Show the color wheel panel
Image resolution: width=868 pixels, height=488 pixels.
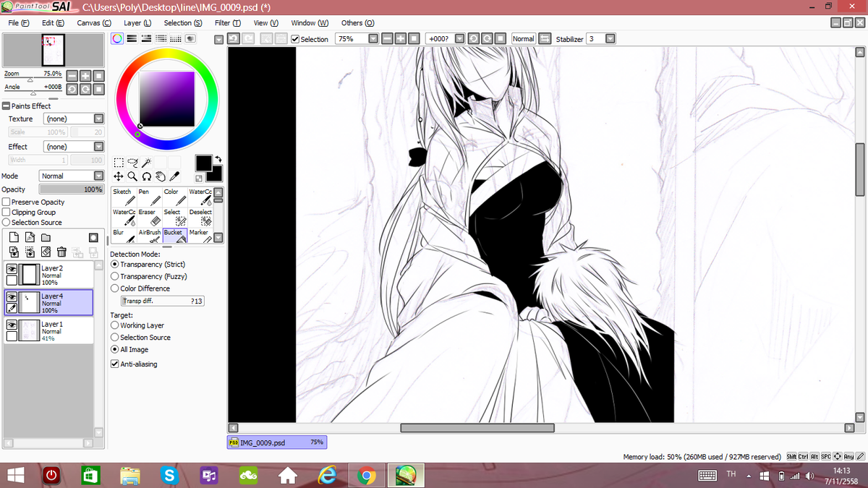pos(117,38)
